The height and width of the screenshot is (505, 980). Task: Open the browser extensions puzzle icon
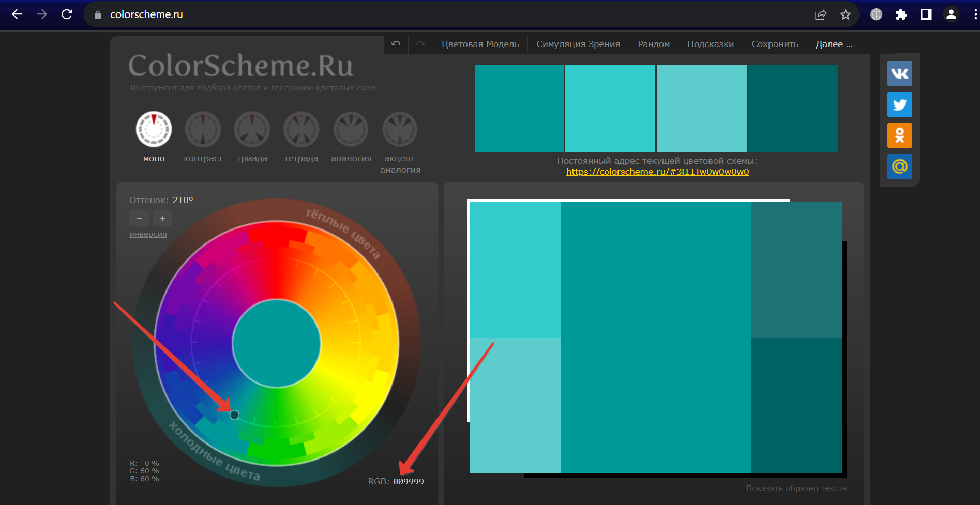(x=901, y=14)
